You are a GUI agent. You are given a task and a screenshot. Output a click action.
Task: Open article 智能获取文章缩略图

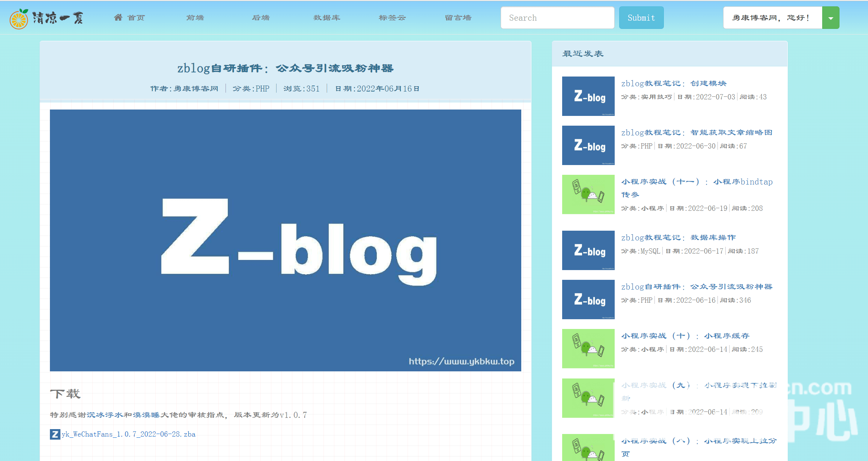click(697, 132)
